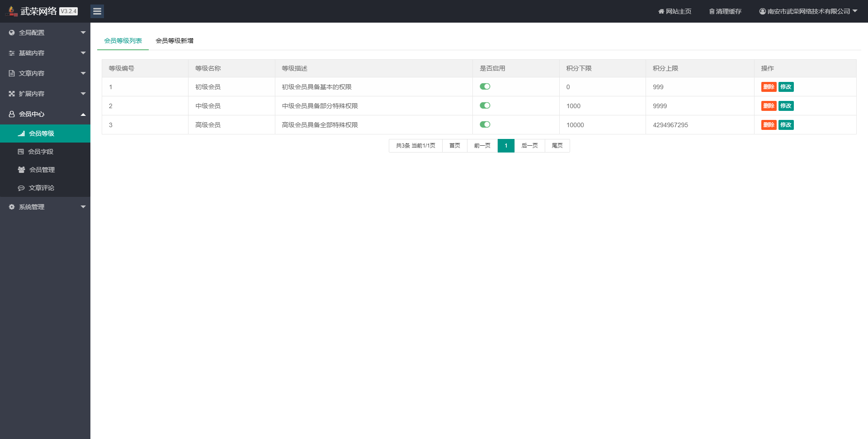Image resolution: width=868 pixels, height=439 pixels.
Task: Open 会员管理 in the sidebar
Action: (x=45, y=170)
